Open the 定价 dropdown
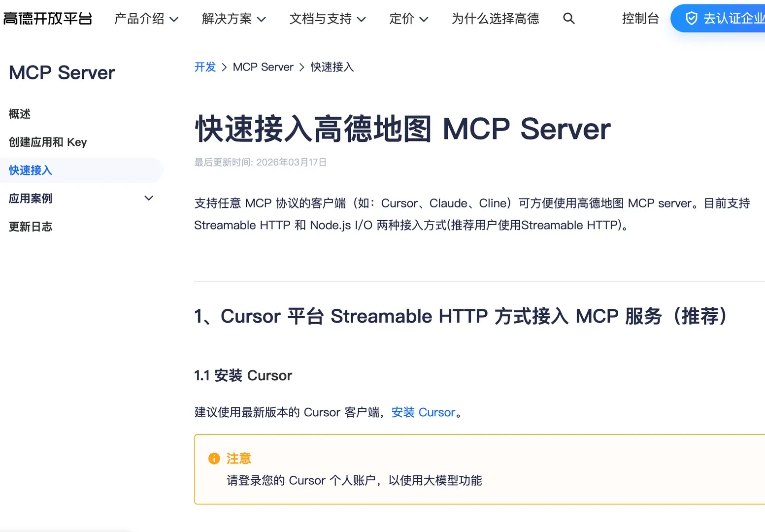The width and height of the screenshot is (765, 532). tap(409, 19)
